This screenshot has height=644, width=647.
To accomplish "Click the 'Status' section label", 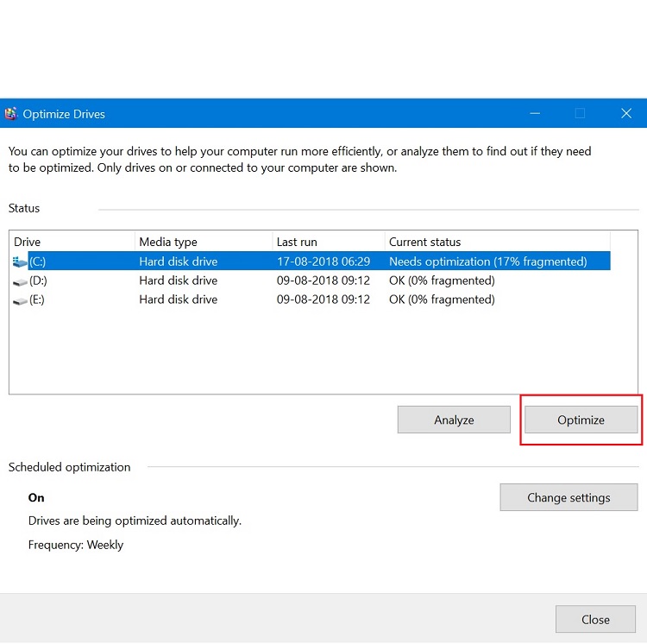I will [24, 208].
